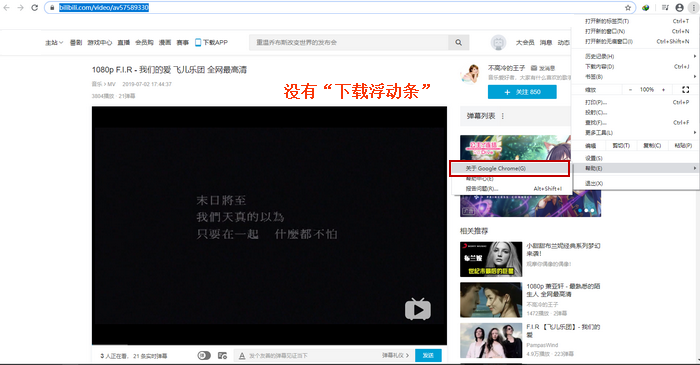Click 消息 in the top right navigation

546,42
